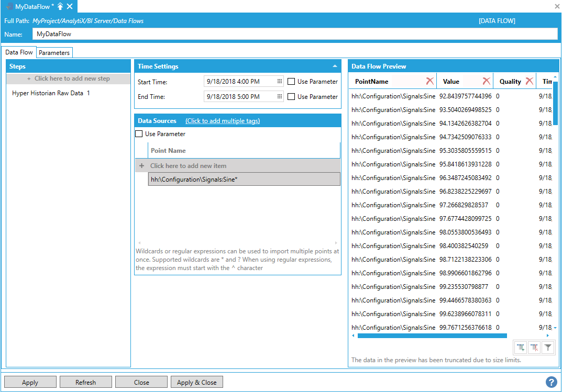Click the value 97.266829828537

(464, 205)
